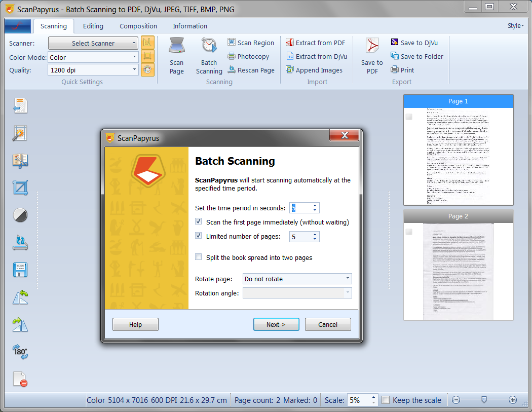532x412 pixels.
Task: Switch to the Editing tab
Action: pyautogui.click(x=93, y=26)
